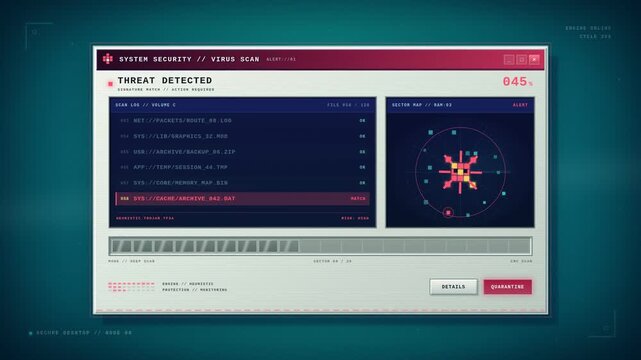Select the NET://PACKETS/ROUTE_08.LOG row
The width and height of the screenshot is (641, 360).
[242, 121]
